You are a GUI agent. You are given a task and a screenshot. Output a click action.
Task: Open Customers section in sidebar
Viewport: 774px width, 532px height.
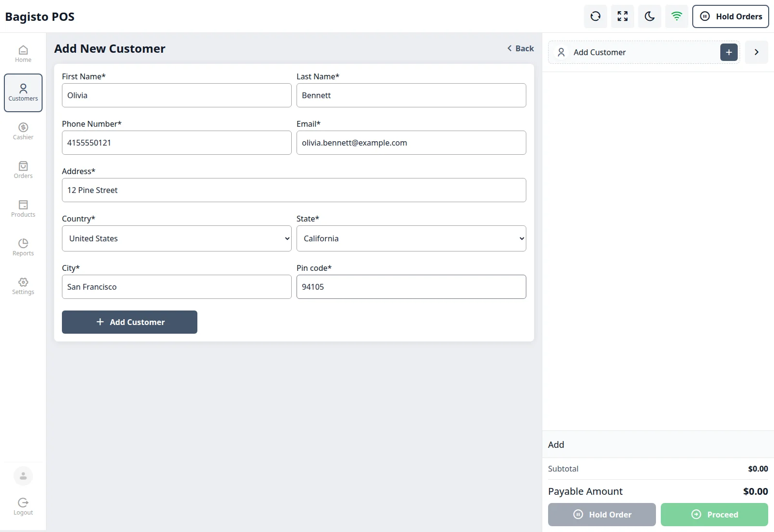(x=23, y=93)
